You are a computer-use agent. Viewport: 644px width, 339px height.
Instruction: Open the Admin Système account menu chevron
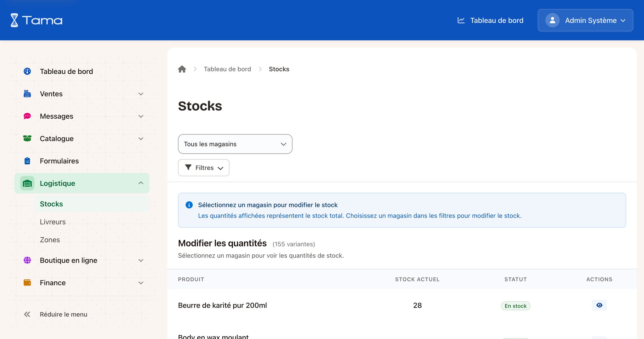click(623, 20)
